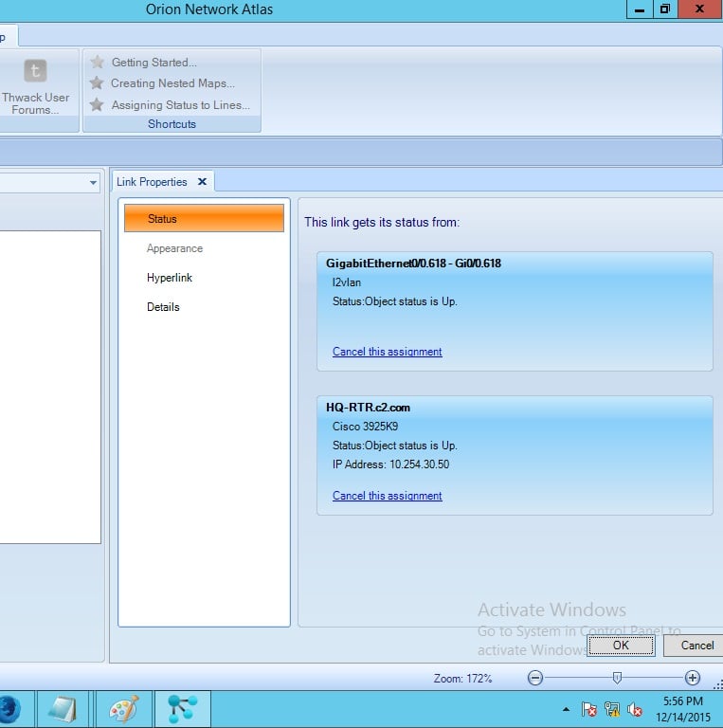Click the Cisco 3925K9 text
Viewport: 723px width, 728px height.
point(365,427)
